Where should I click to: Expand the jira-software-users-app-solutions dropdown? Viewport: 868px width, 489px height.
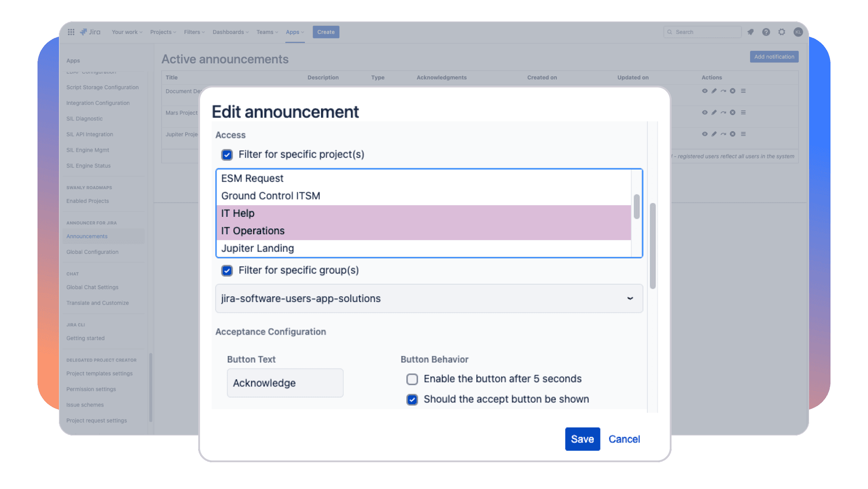click(x=630, y=298)
